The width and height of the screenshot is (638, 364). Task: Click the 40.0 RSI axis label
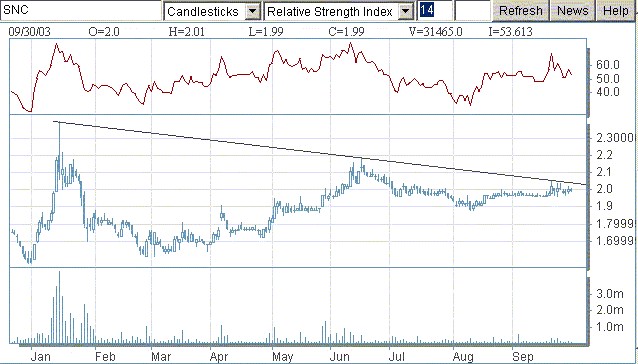tap(607, 92)
